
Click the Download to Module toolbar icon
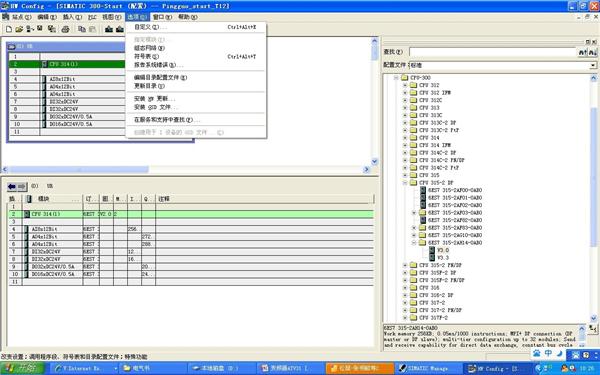[x=109, y=29]
